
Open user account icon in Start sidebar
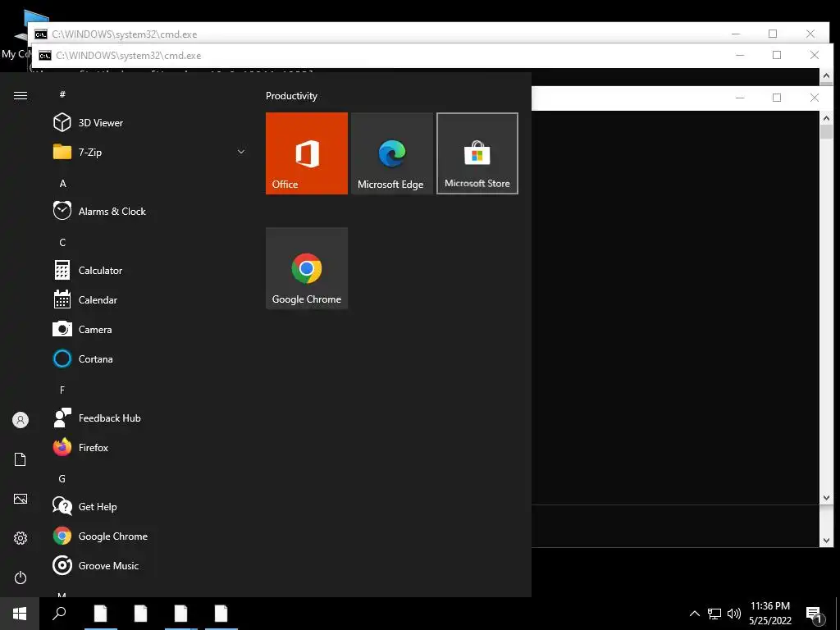point(21,420)
